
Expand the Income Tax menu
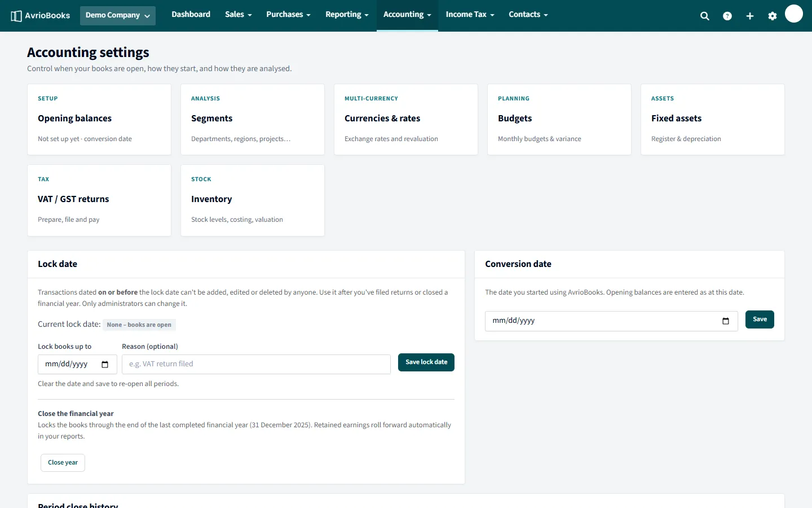(x=470, y=15)
